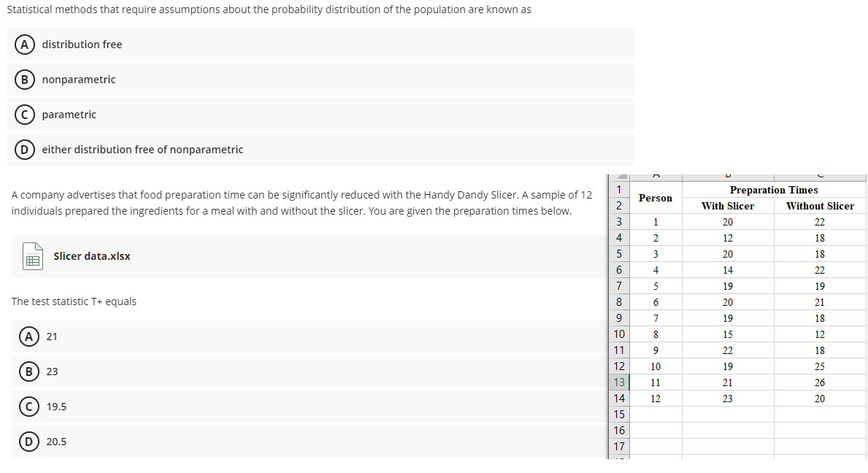Select the With Slicer column header cell
The height and width of the screenshot is (473, 868).
click(x=728, y=206)
